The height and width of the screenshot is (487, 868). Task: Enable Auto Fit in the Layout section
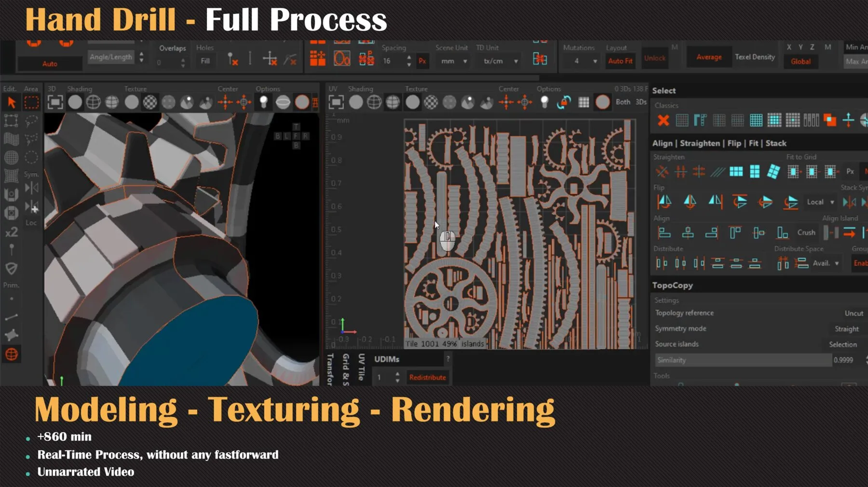coord(620,61)
